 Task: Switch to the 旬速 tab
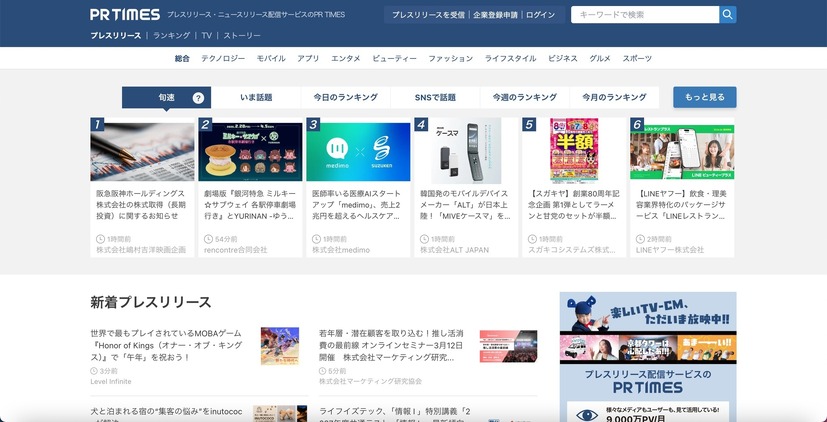point(167,98)
